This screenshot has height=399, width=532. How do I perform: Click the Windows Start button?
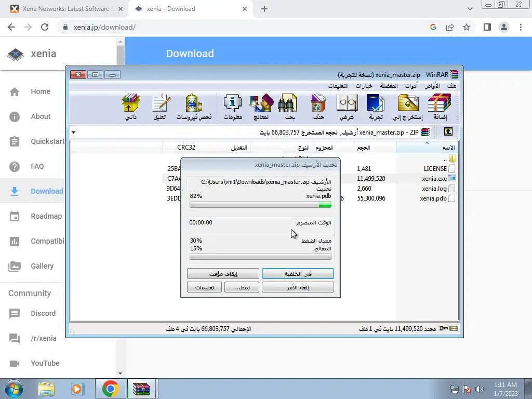14,389
